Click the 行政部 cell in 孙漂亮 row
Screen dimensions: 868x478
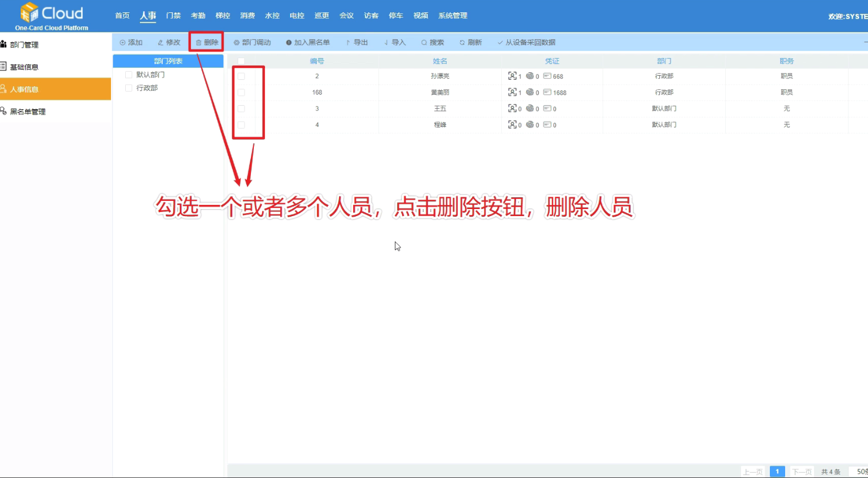(664, 76)
